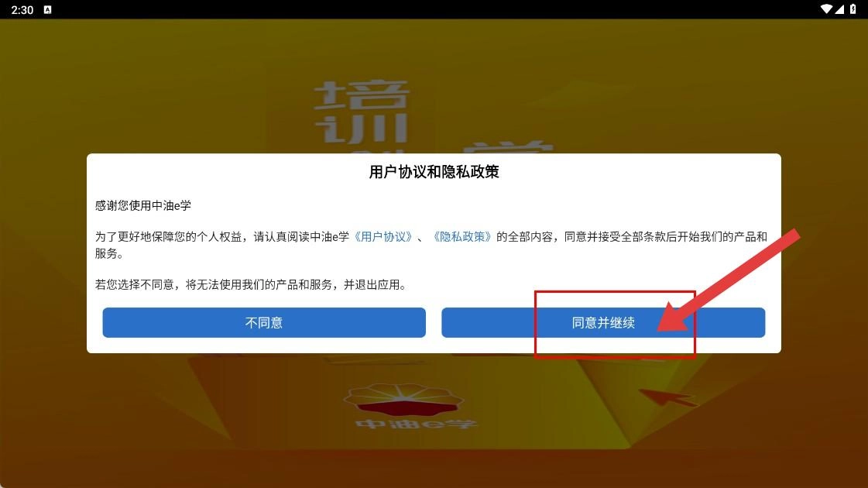Click the 感谢您使用中油e学 greeting line
The width and height of the screenshot is (868, 488).
click(x=142, y=205)
